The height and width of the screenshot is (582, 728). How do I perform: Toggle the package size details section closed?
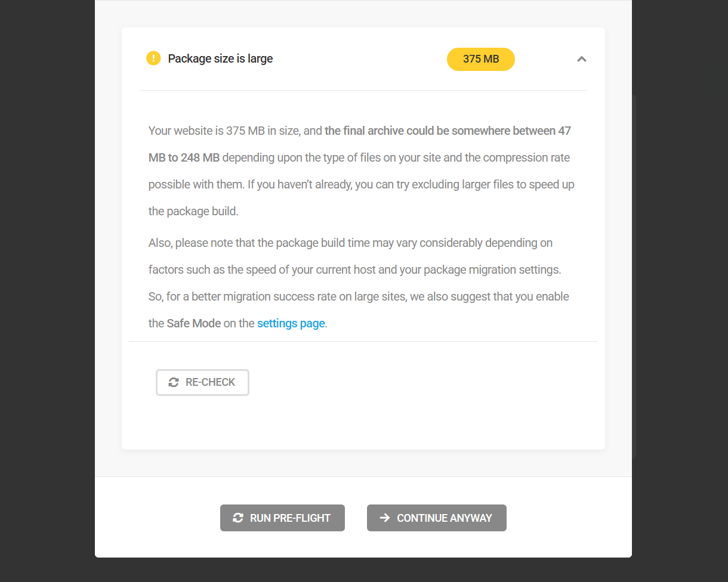point(581,59)
